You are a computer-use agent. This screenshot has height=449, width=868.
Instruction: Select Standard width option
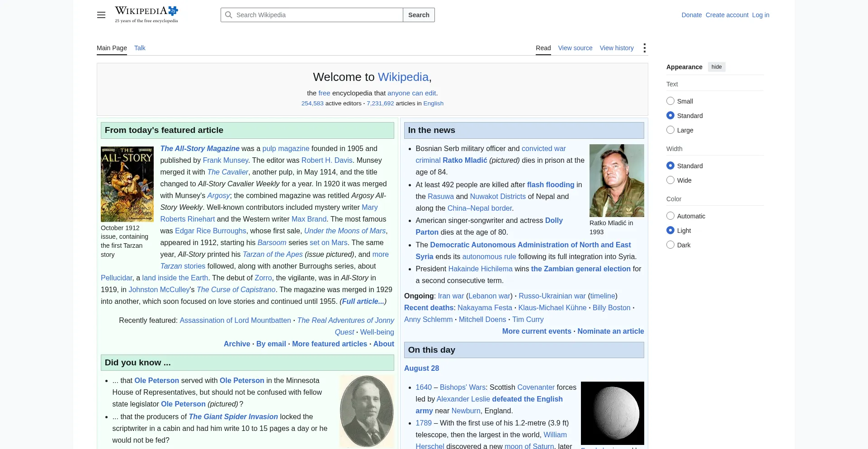(x=670, y=166)
